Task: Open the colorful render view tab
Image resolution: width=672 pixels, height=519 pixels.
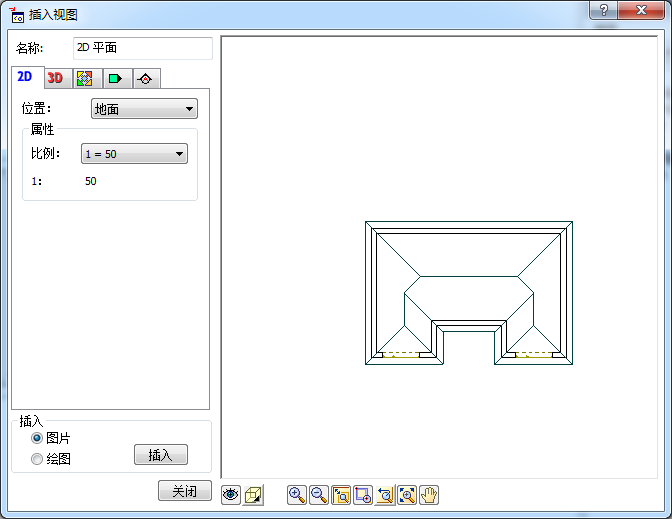Action: [87, 78]
